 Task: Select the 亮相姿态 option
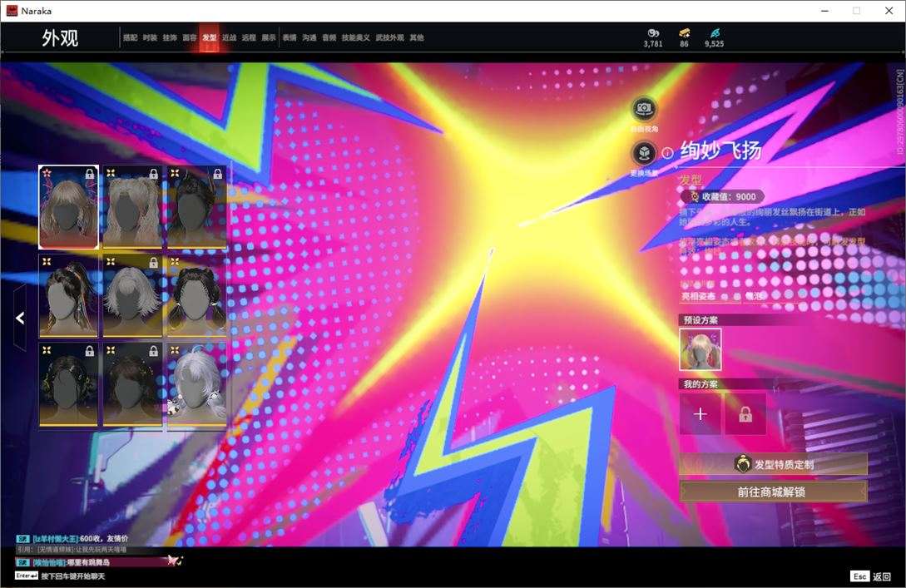pos(698,296)
